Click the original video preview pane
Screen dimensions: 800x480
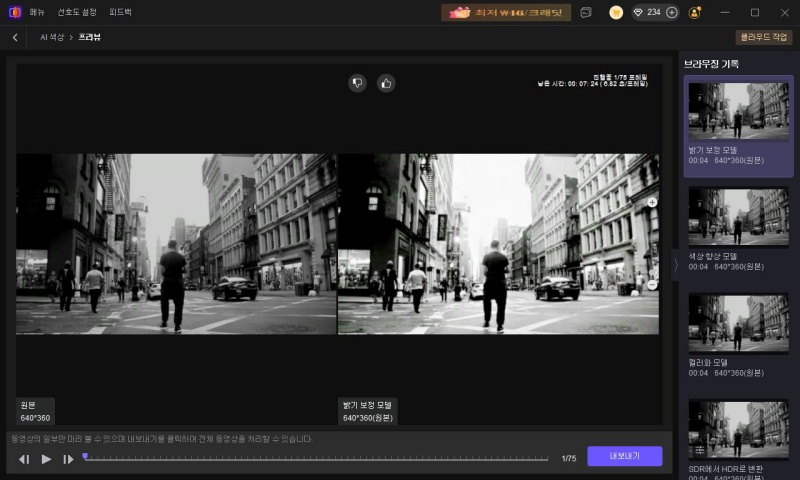[176, 244]
